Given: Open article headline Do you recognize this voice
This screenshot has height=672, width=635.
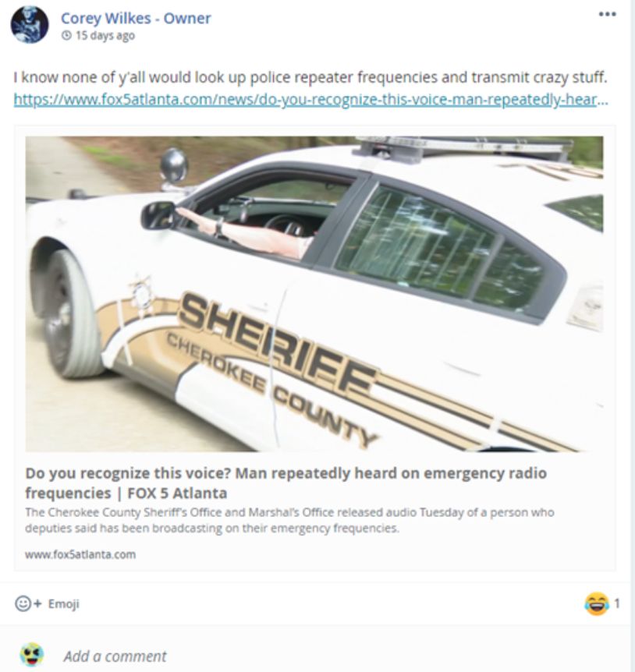Looking at the screenshot, I should coord(286,483).
